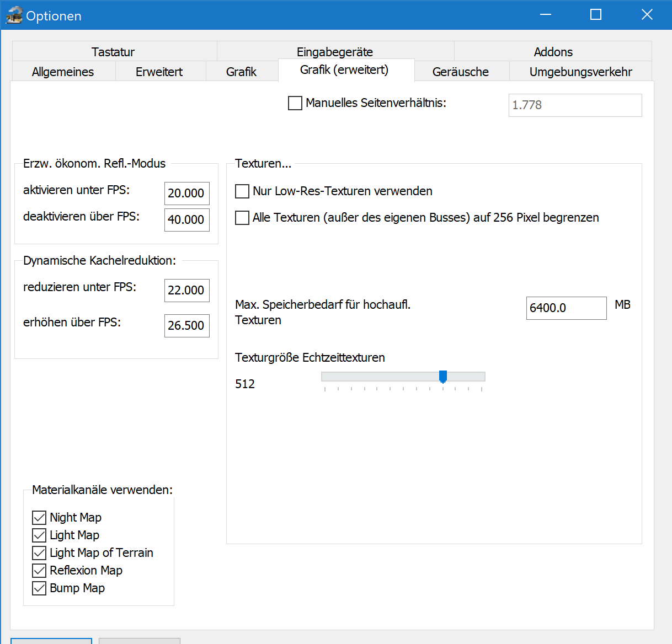The width and height of the screenshot is (672, 644).
Task: Go to the Addons tab
Action: tap(553, 52)
